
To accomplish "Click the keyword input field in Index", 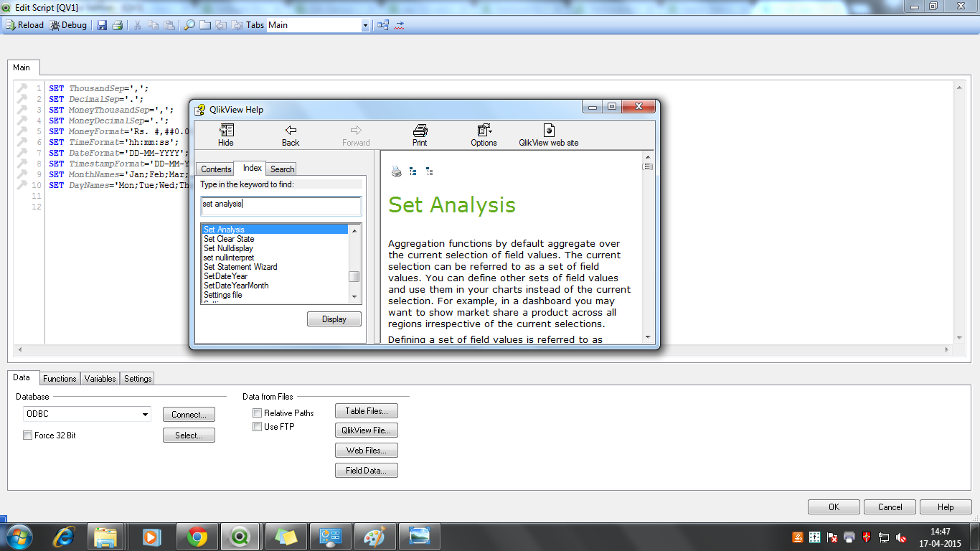I will coord(281,204).
